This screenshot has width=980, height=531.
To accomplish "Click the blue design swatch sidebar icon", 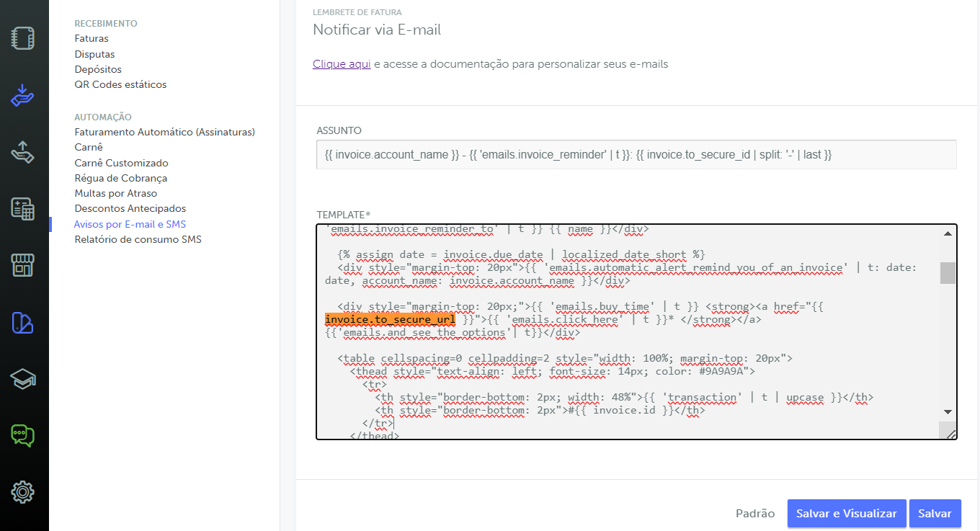I will (x=23, y=323).
